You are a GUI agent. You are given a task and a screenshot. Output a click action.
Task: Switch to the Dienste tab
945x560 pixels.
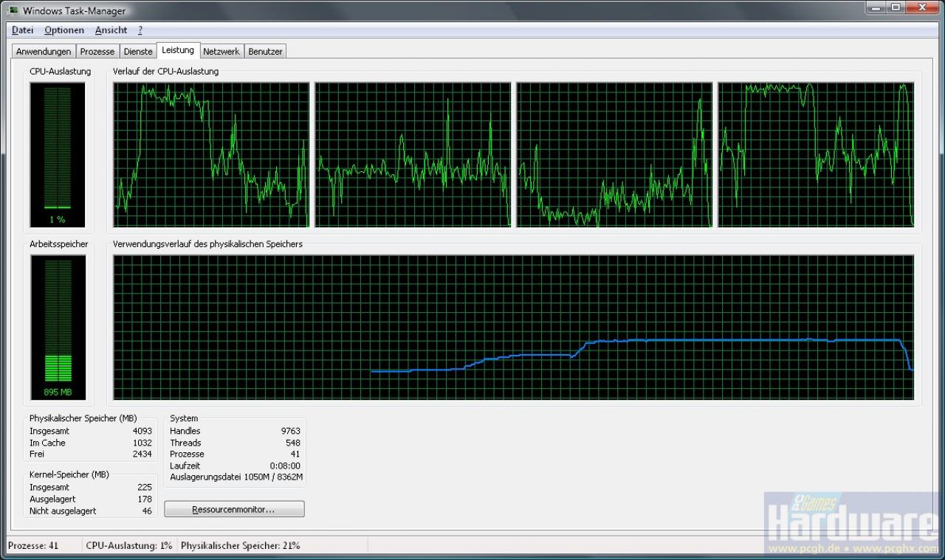pyautogui.click(x=138, y=51)
